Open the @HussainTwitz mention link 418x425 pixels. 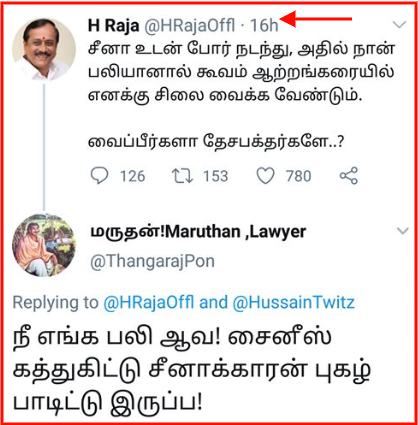point(293,303)
